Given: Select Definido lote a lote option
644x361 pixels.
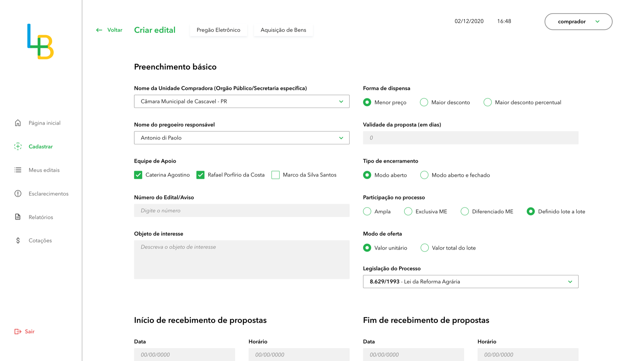Looking at the screenshot, I should [x=531, y=211].
